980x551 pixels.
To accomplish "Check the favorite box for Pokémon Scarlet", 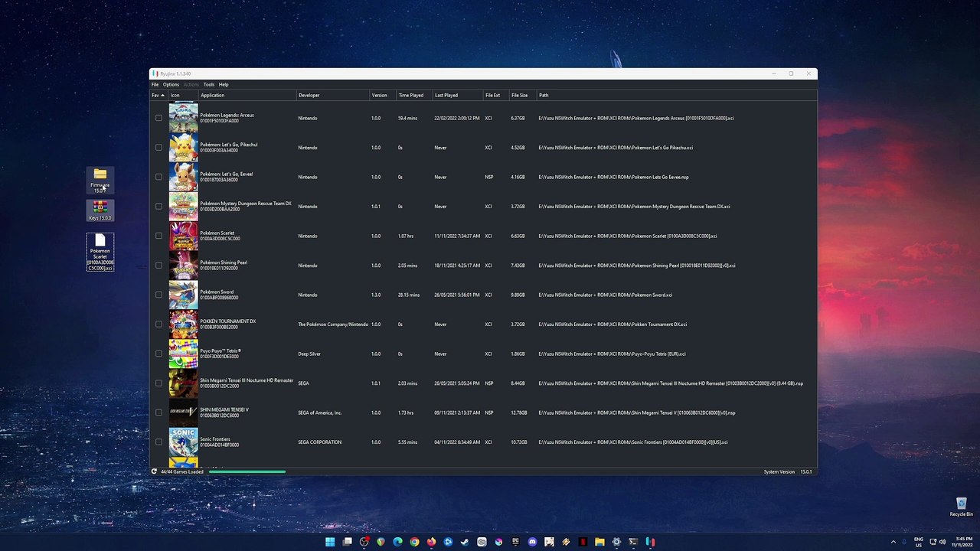I will coord(158,236).
